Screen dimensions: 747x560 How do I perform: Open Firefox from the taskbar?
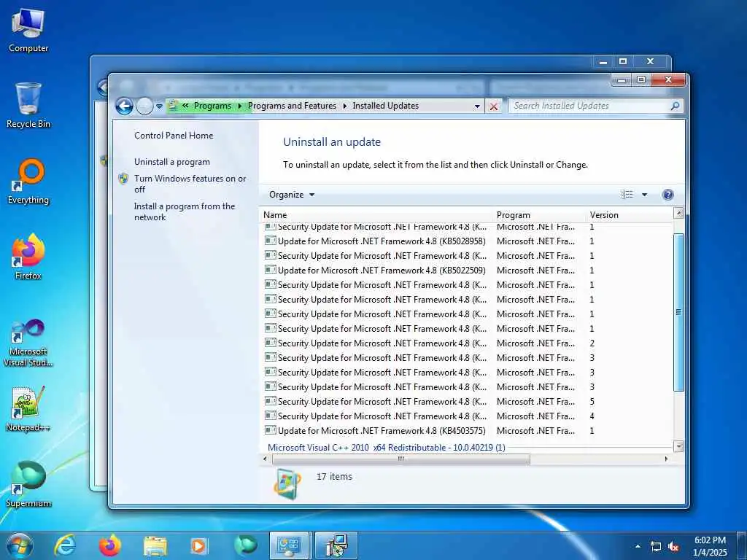109,545
